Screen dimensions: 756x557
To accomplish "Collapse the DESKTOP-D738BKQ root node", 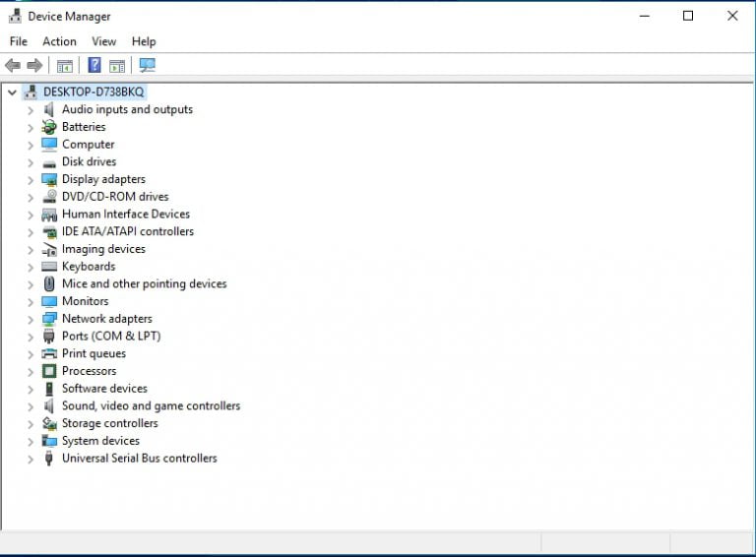I will 12,93.
